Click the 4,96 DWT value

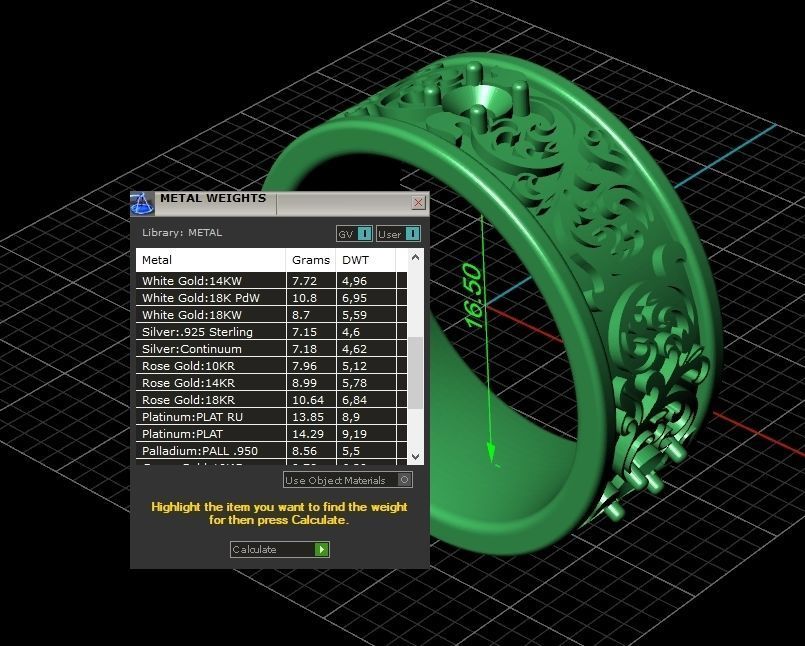tap(354, 281)
